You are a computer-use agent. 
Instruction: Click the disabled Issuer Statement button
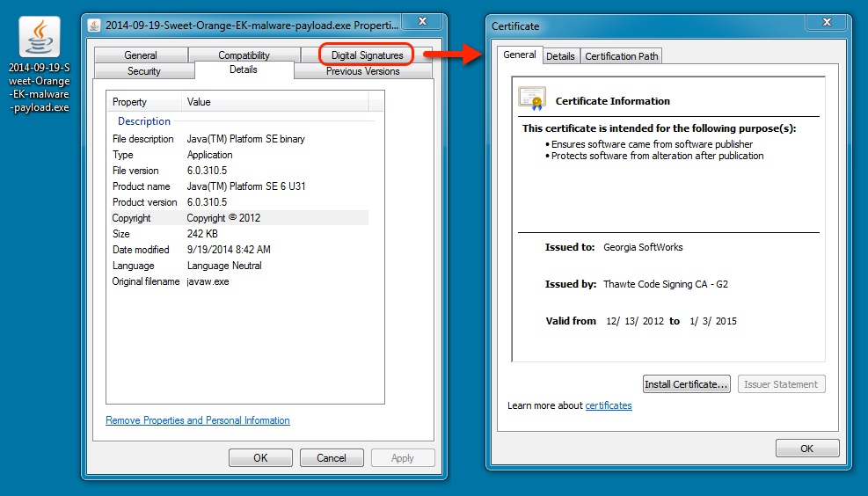point(781,384)
